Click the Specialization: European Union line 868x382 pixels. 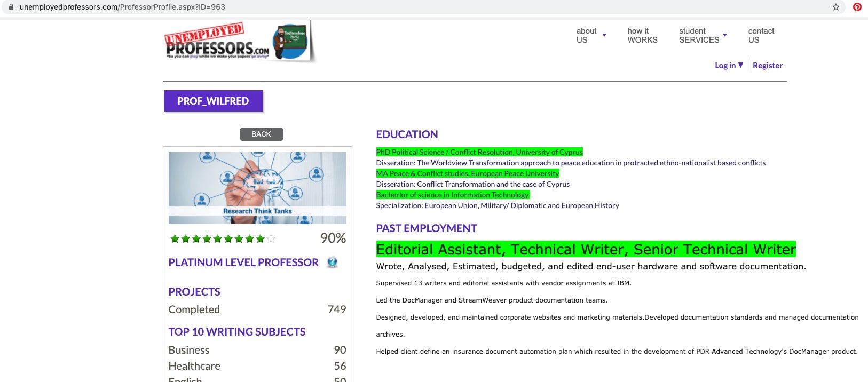[498, 205]
